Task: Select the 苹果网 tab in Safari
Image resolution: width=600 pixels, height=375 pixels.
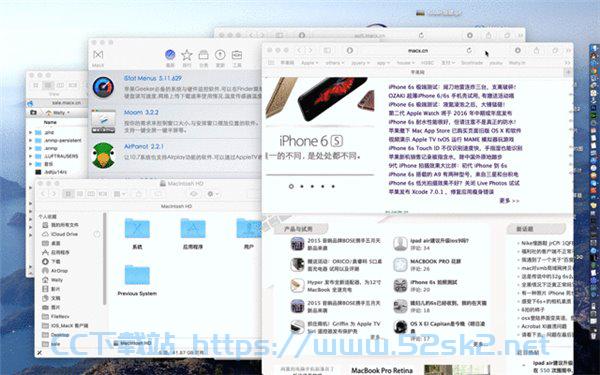Action: (417, 72)
